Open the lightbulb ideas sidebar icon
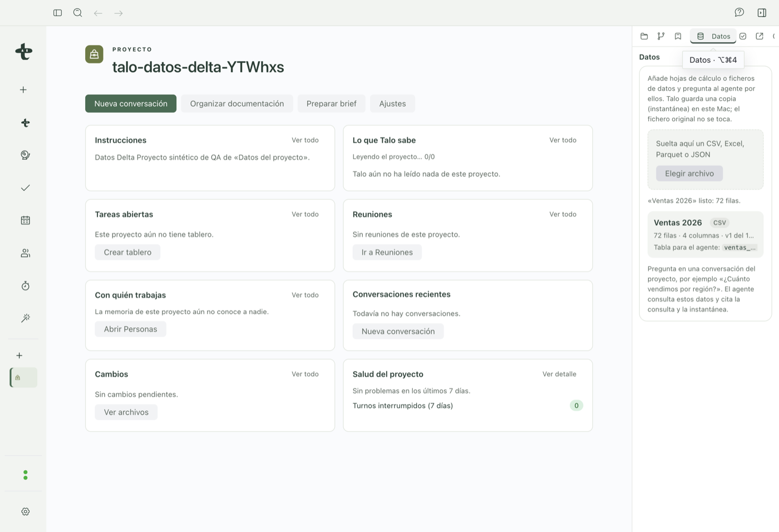The width and height of the screenshot is (779, 532). point(25,155)
